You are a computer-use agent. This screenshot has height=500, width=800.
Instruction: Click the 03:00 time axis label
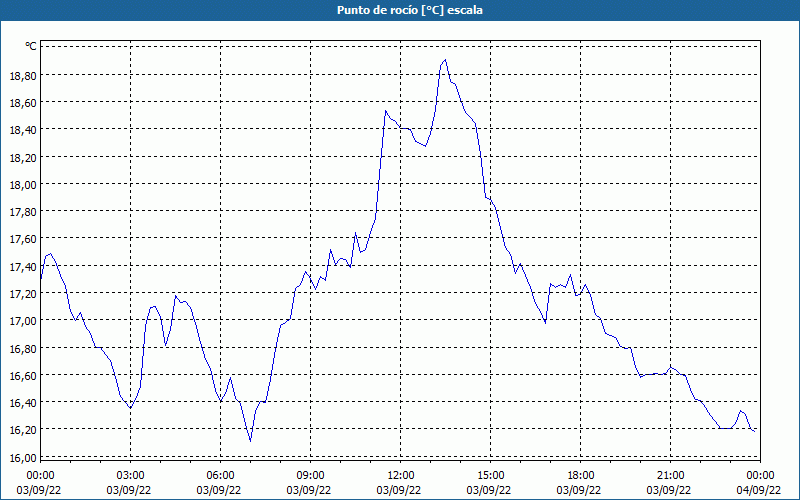click(130, 476)
